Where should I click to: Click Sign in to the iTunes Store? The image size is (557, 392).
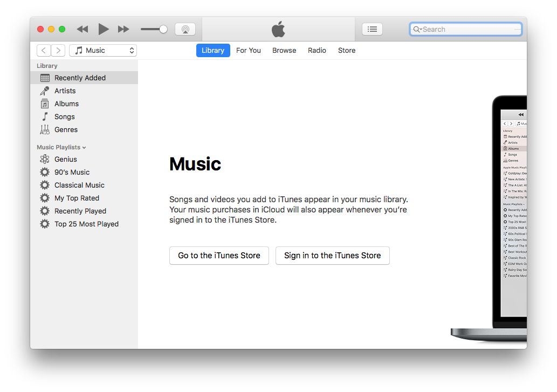coord(333,256)
